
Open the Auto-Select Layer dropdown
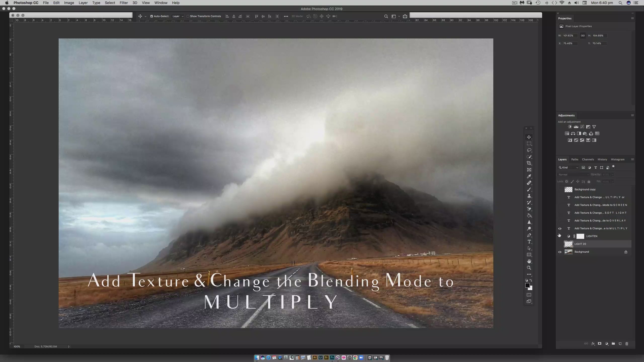[178, 16]
